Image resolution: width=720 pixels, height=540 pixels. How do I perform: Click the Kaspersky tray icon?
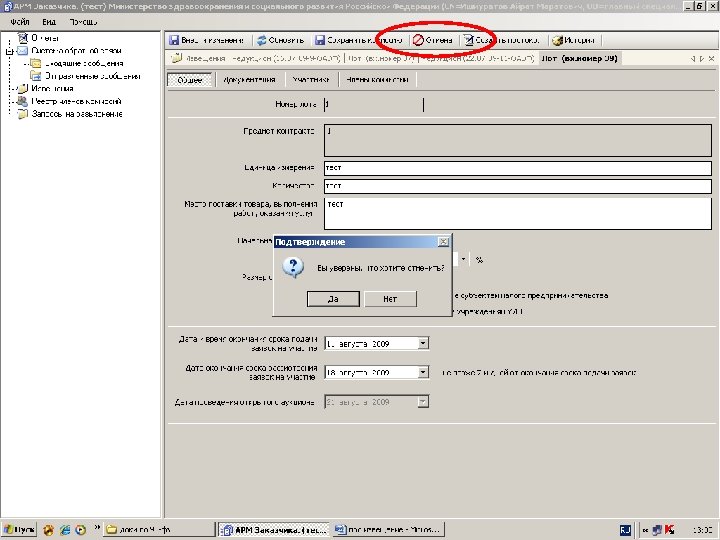(670, 530)
